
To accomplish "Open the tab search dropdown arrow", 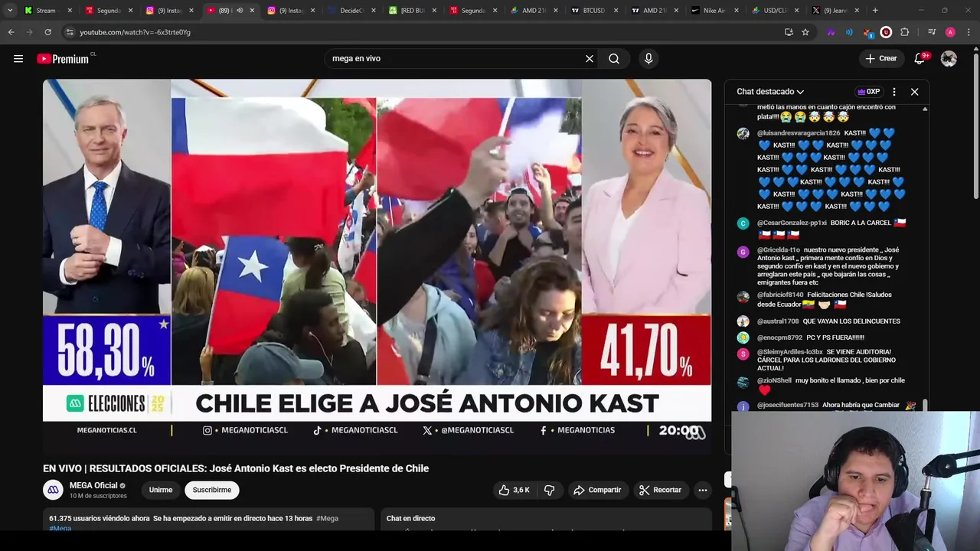I will click(x=10, y=11).
